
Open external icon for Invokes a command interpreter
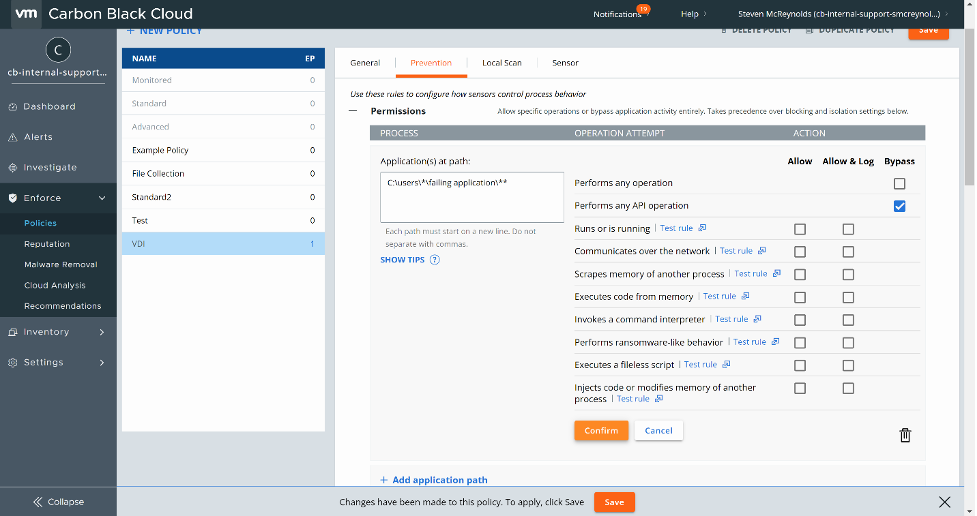coord(757,319)
